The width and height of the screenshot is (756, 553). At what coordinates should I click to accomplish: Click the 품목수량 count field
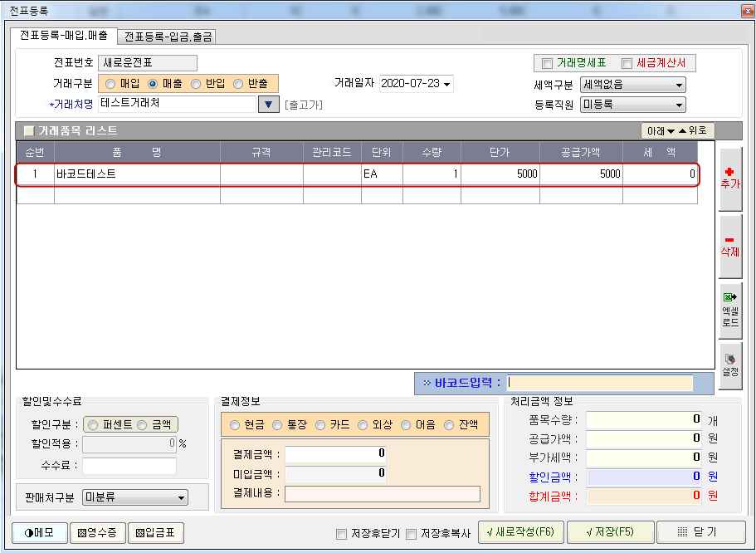(644, 420)
